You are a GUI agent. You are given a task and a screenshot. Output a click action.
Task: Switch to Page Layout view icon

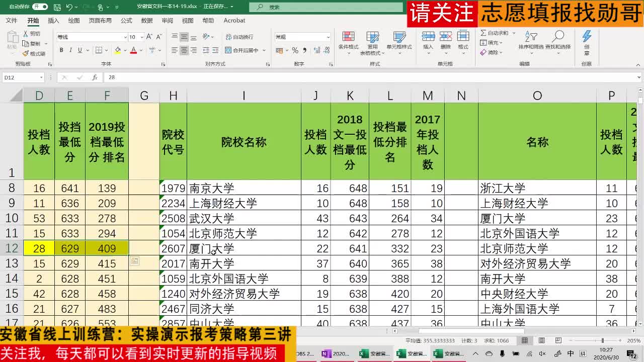(541, 340)
